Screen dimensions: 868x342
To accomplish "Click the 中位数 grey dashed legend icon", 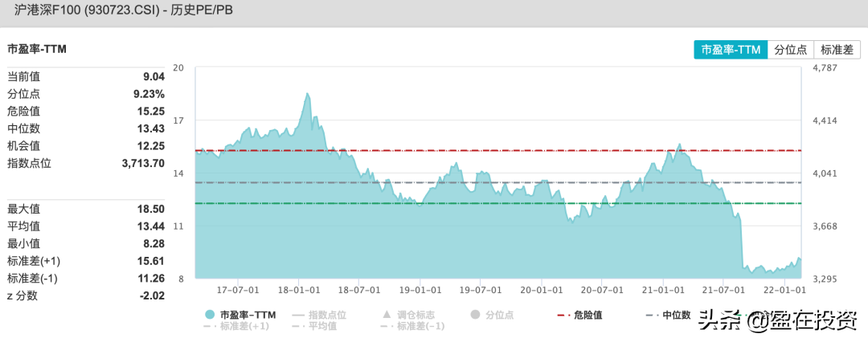I will click(x=652, y=315).
